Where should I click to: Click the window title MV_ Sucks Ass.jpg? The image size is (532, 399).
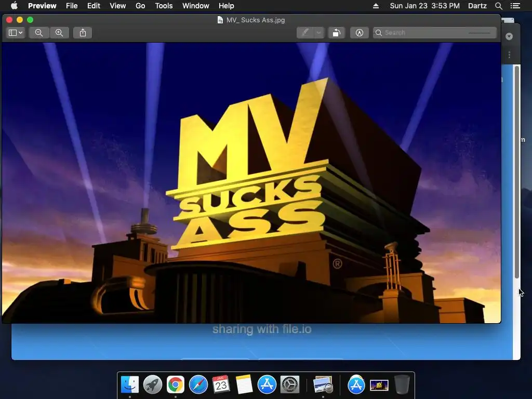point(256,20)
